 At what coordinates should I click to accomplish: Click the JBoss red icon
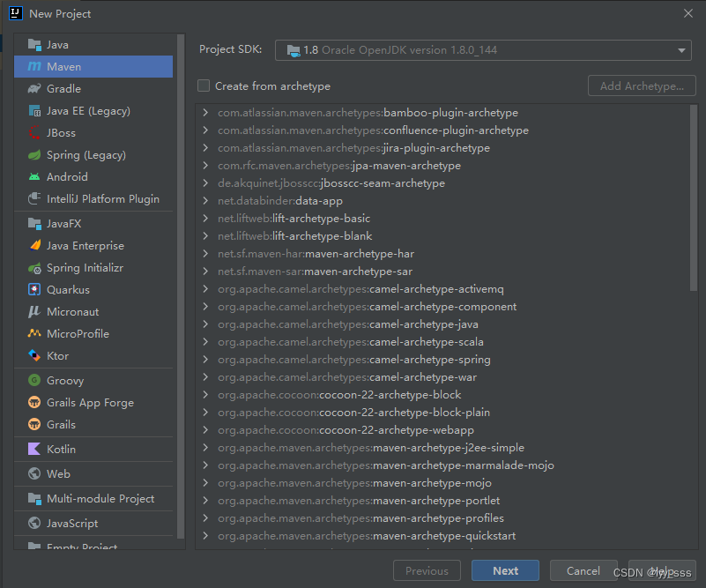34,133
